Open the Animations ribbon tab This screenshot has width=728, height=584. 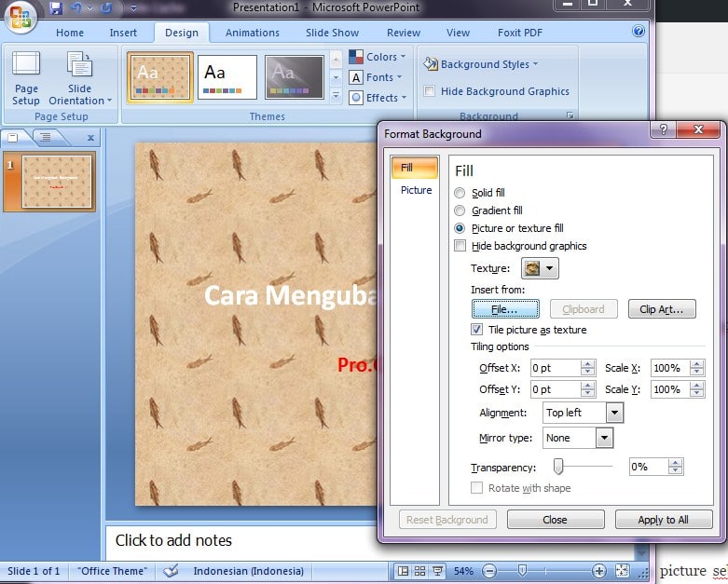252,33
